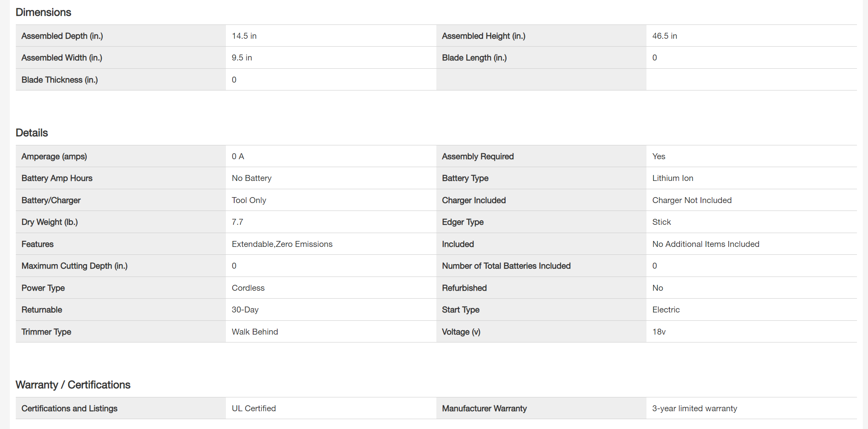Screen dimensions: 868x429
Task: Select Charger Not Included text
Action: click(692, 200)
